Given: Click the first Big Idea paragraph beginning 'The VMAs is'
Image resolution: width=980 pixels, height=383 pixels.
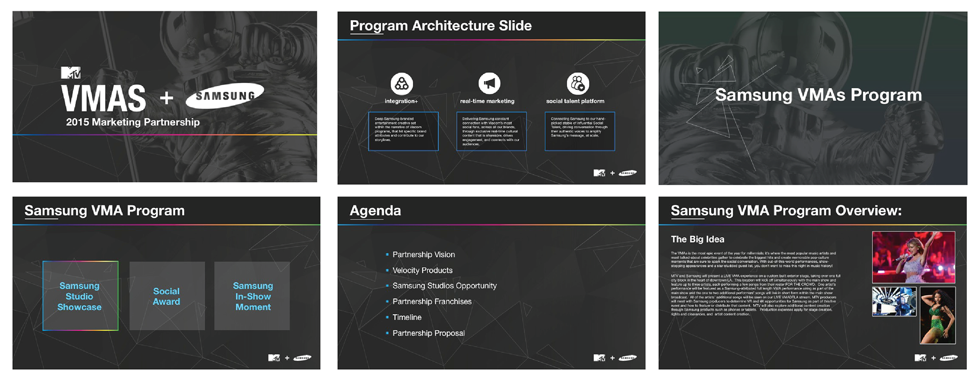Looking at the screenshot, I should coord(753,260).
